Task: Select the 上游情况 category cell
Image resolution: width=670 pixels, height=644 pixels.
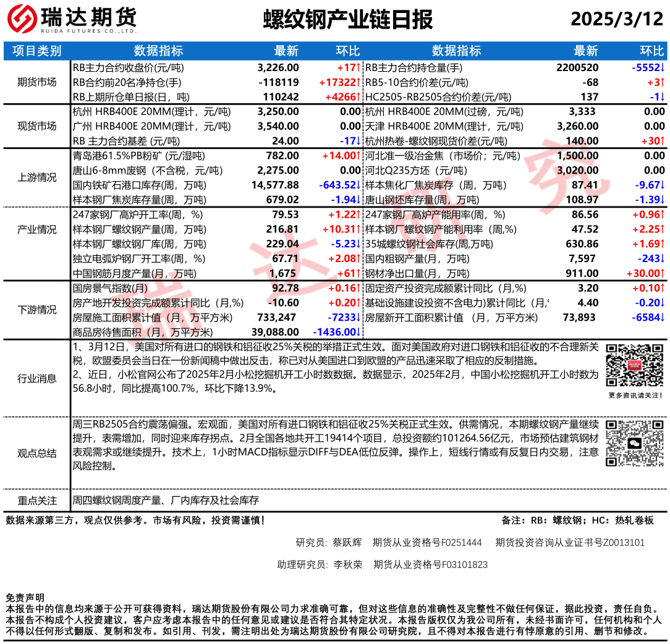Action: [x=36, y=177]
